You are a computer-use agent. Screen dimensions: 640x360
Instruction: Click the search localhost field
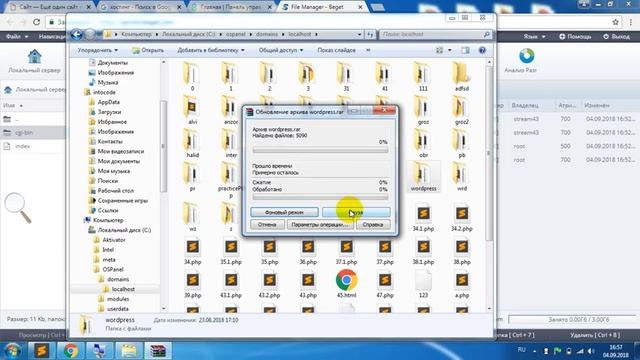click(435, 35)
